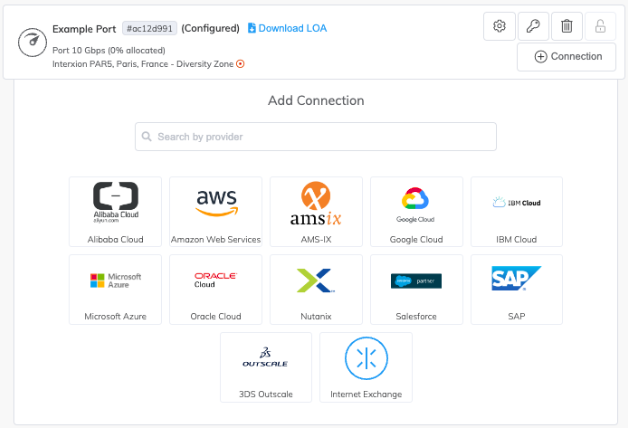
Task: Choose the SAP provider tile
Action: point(516,289)
